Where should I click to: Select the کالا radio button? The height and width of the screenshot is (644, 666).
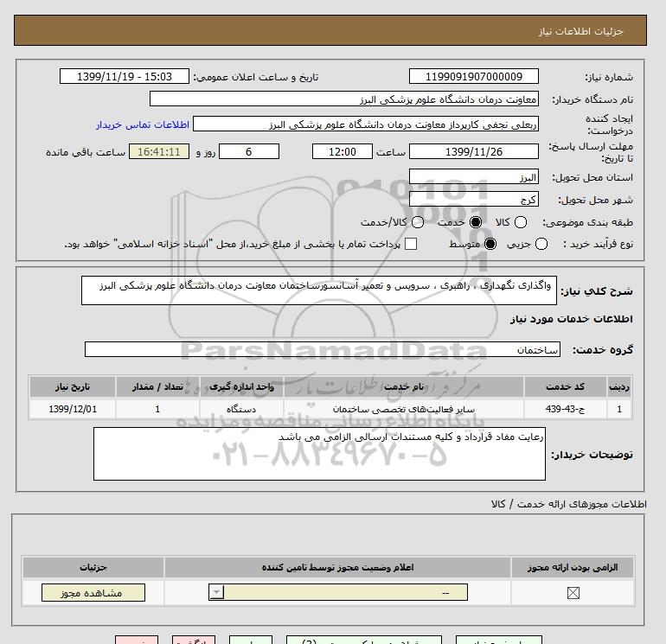pos(521,222)
